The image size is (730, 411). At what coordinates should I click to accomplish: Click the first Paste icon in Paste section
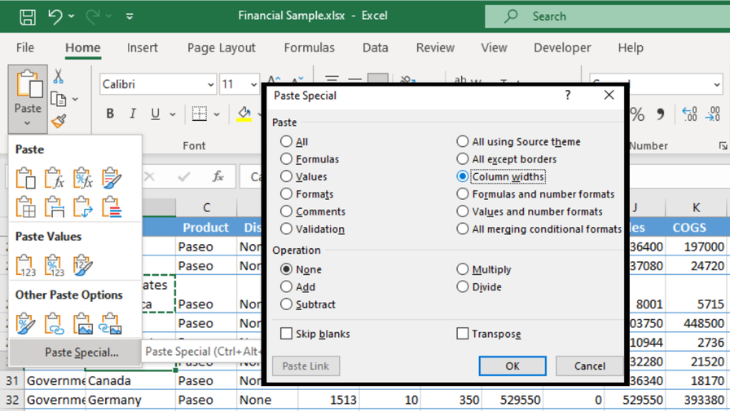[x=26, y=178]
